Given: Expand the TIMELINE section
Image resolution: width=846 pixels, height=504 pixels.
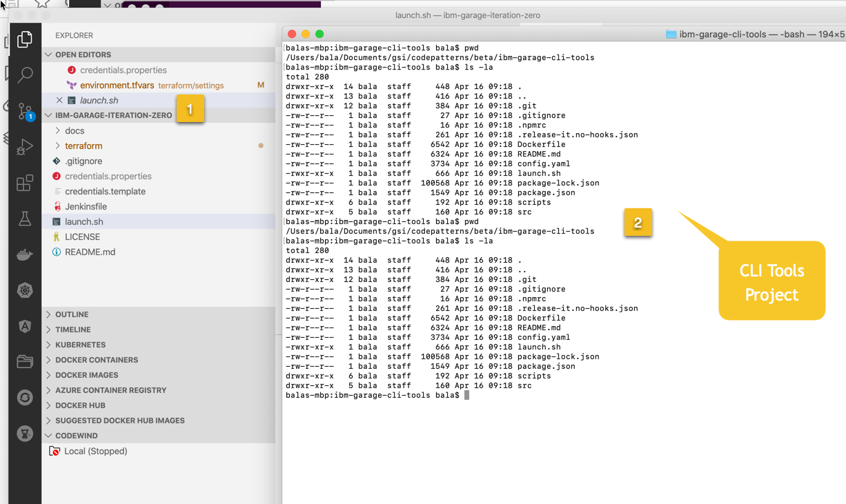Looking at the screenshot, I should [x=49, y=330].
